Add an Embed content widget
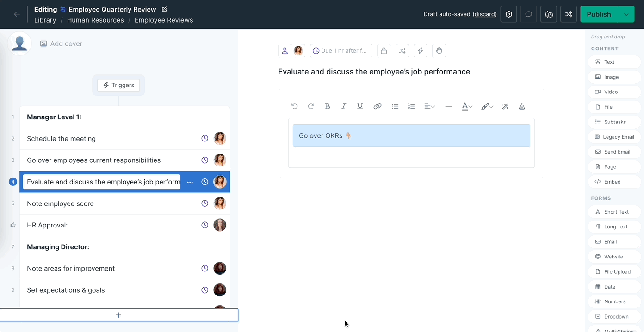 (x=615, y=182)
